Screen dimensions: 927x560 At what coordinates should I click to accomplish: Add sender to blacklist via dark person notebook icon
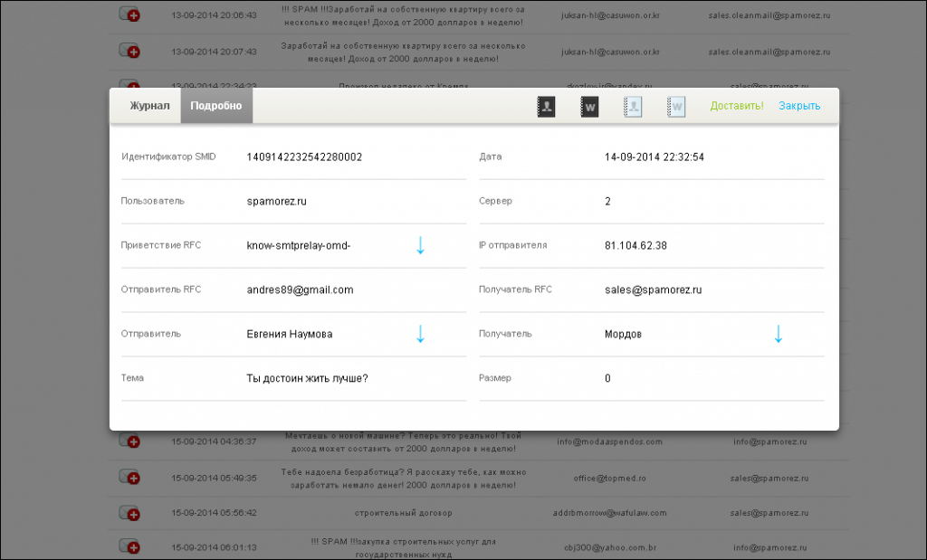point(546,107)
